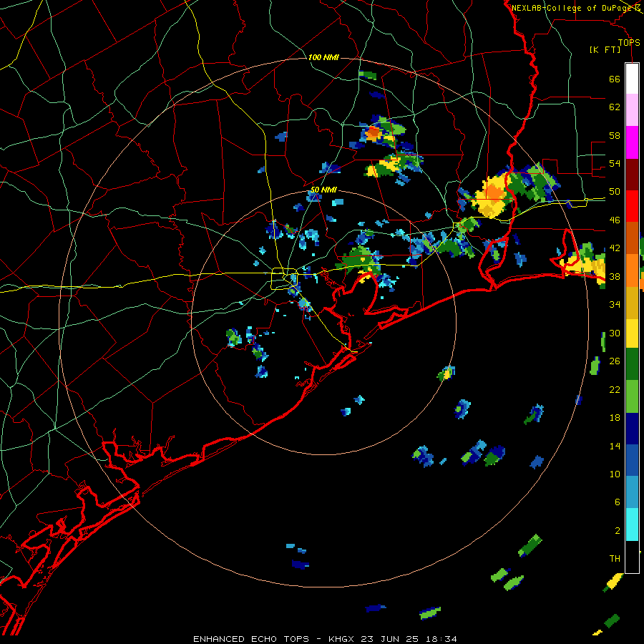Select the [K FT] units label
The width and height of the screenshot is (644, 644).
tap(605, 49)
